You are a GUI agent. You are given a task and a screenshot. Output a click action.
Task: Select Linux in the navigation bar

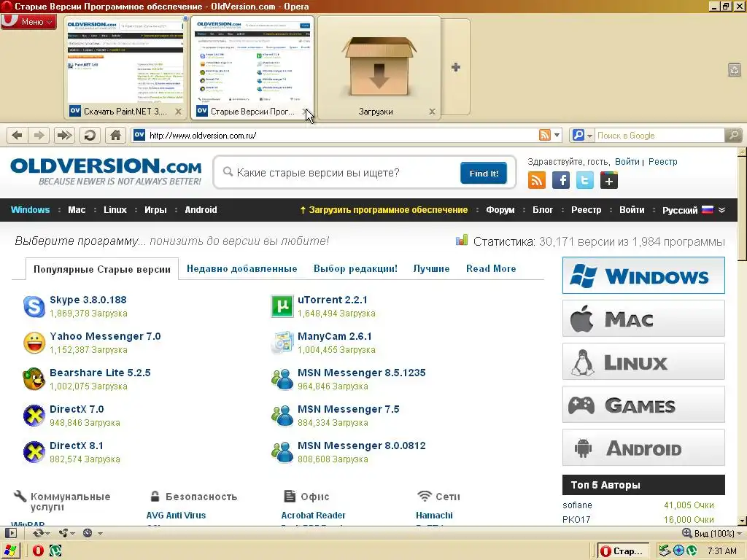click(x=115, y=210)
